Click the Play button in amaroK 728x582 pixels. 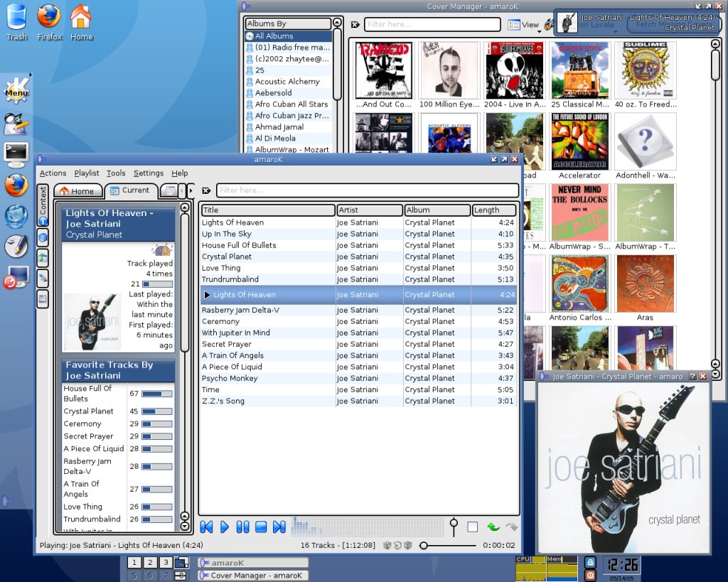pyautogui.click(x=224, y=527)
